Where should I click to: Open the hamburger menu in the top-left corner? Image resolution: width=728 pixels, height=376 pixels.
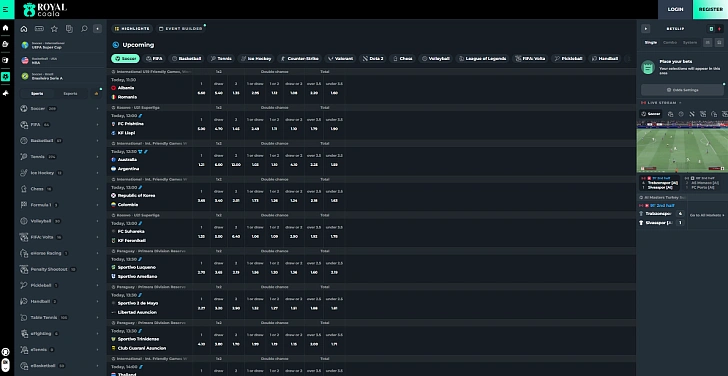(6, 9)
